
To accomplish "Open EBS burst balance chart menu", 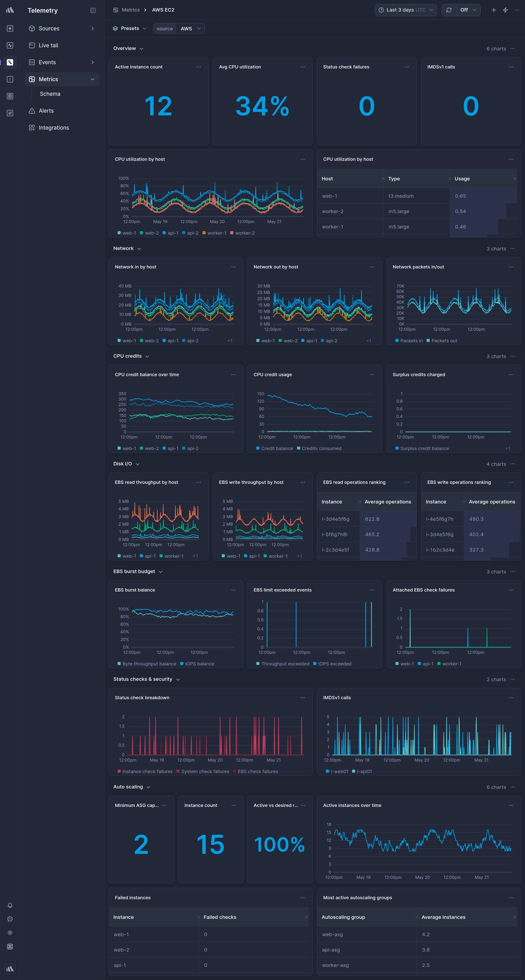I will click(x=233, y=590).
